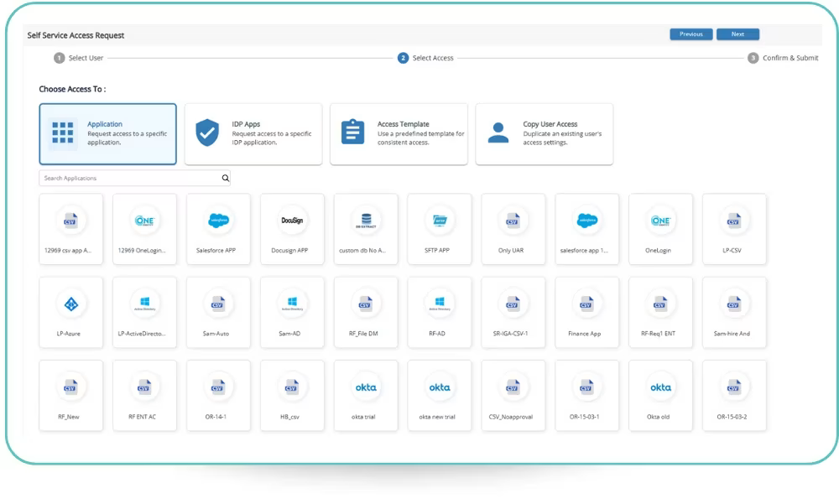Jump to step 3 Confirm & Submit
Viewport: 839px width, 504px height.
tap(784, 58)
